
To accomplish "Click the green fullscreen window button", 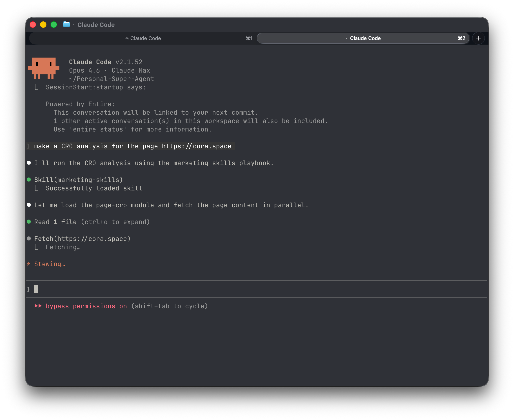I will point(54,25).
